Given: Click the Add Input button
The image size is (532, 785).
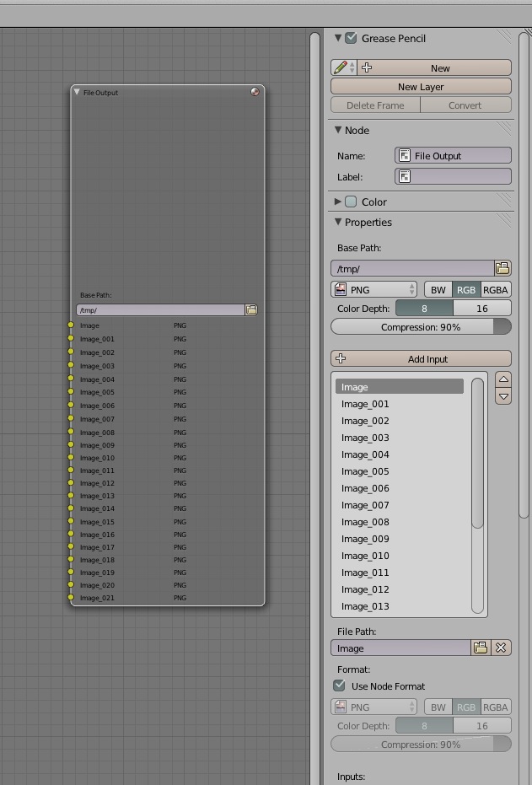Looking at the screenshot, I should 421,359.
